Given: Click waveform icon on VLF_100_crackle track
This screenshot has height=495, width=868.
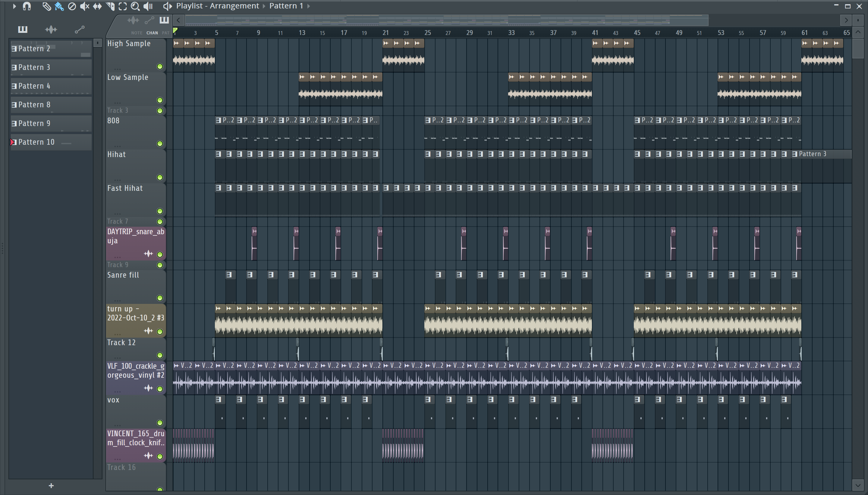Looking at the screenshot, I should coord(148,388).
